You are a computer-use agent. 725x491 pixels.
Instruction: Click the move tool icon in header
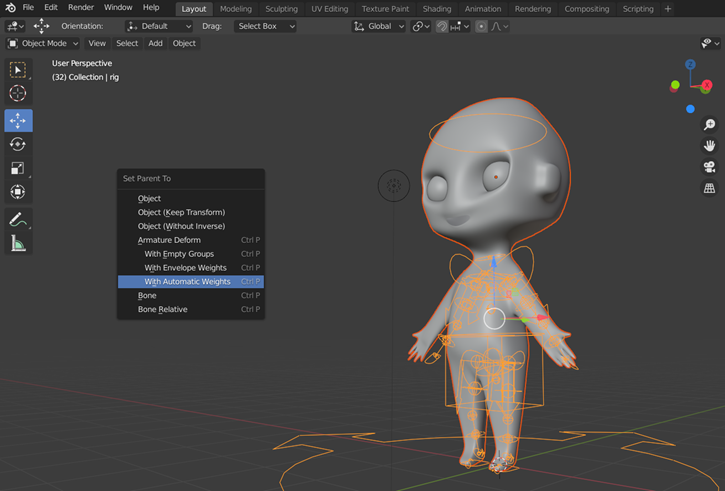tap(41, 26)
